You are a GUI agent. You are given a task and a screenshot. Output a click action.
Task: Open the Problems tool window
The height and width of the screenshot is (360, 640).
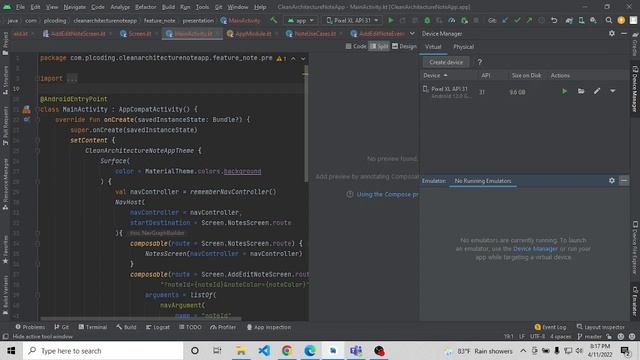click(30, 327)
